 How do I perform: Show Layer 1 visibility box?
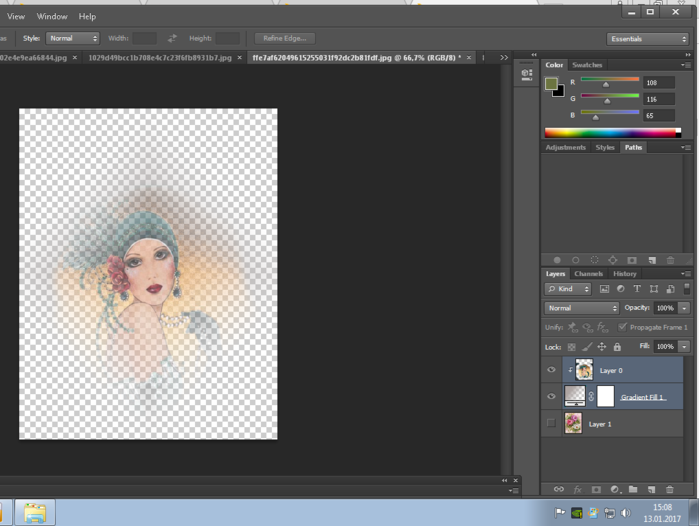coord(551,423)
